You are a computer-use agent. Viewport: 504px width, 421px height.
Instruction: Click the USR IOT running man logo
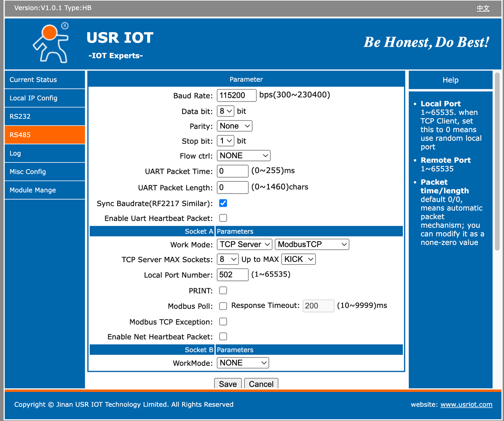(x=51, y=43)
